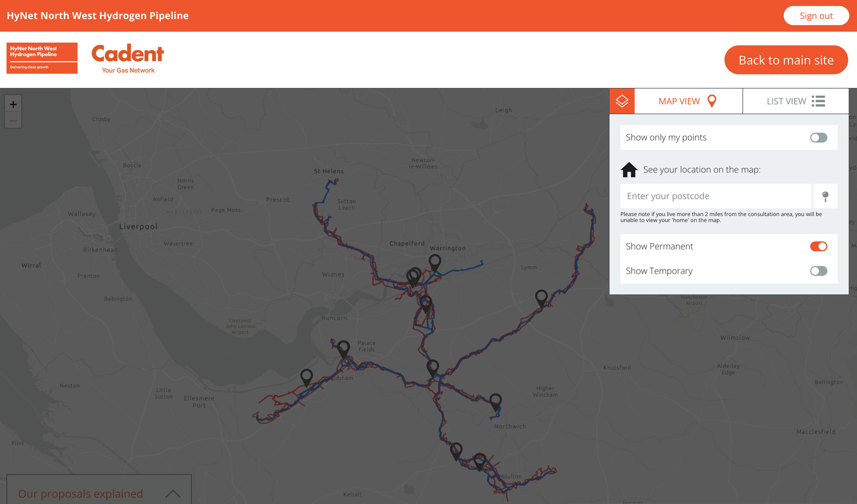Click the postcode locate pin button

point(825,196)
